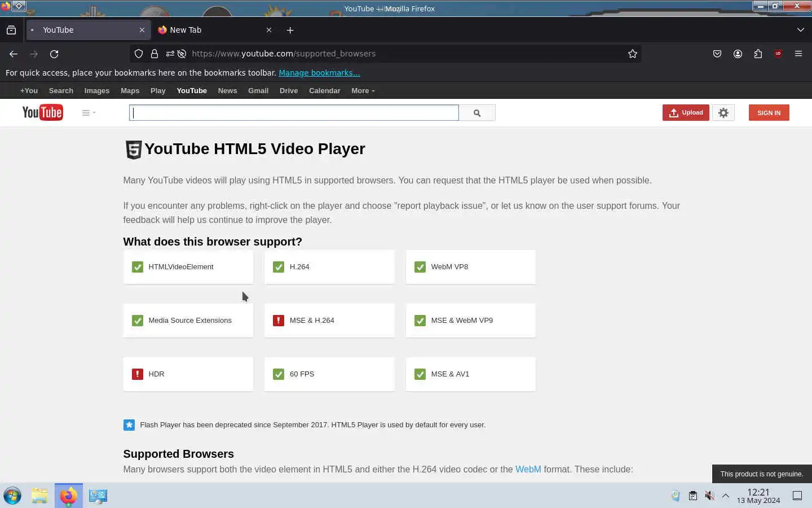This screenshot has height=508, width=812.
Task: Click the Firefox taskbar icon
Action: click(68, 496)
